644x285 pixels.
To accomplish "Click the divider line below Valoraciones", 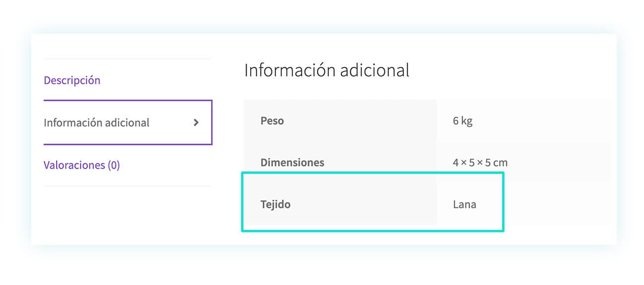I will [127, 186].
